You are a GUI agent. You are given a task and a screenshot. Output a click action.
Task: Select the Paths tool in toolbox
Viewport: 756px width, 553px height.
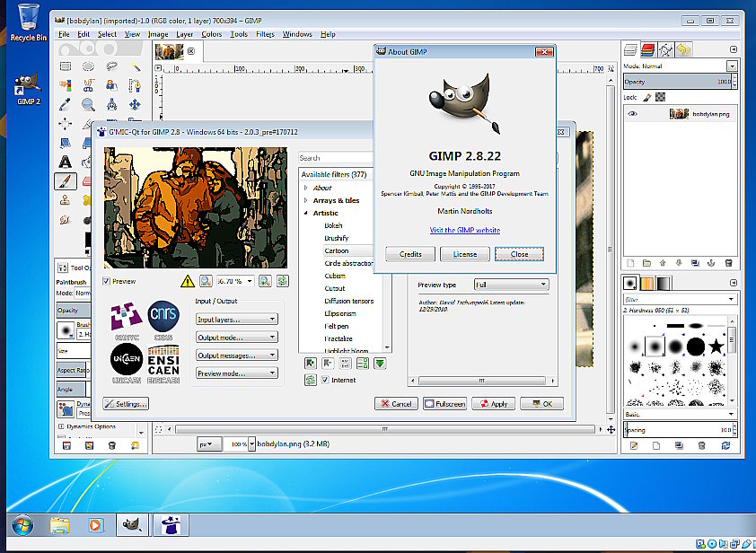click(x=136, y=86)
